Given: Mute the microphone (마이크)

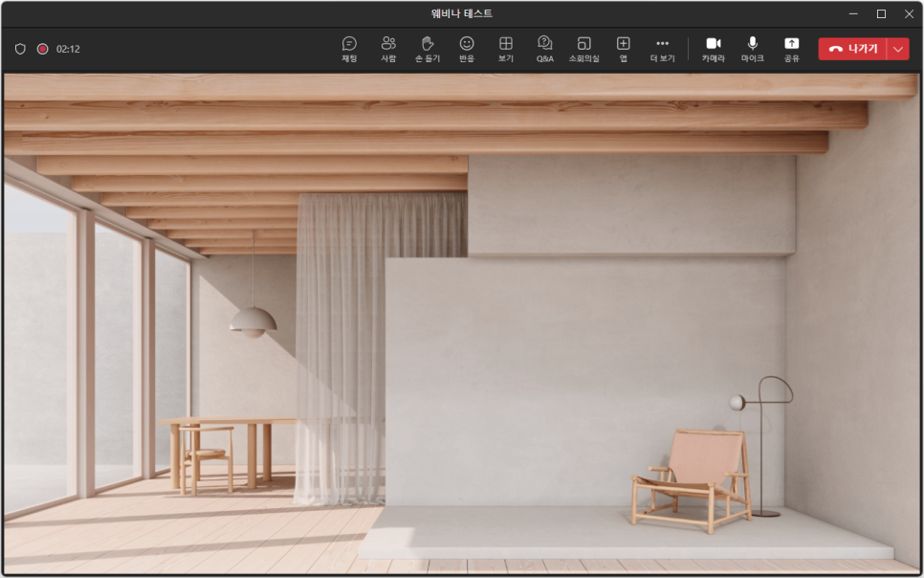Looking at the screenshot, I should pyautogui.click(x=753, y=49).
